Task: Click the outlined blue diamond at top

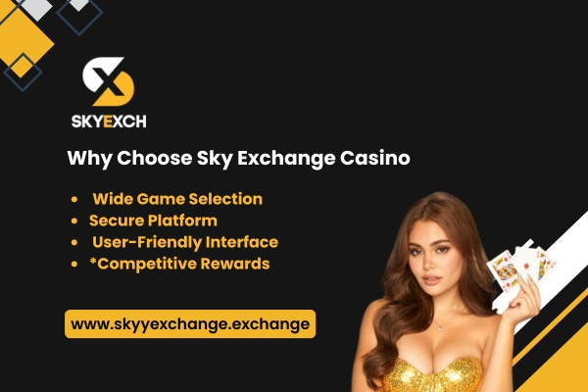Action: [79, 15]
